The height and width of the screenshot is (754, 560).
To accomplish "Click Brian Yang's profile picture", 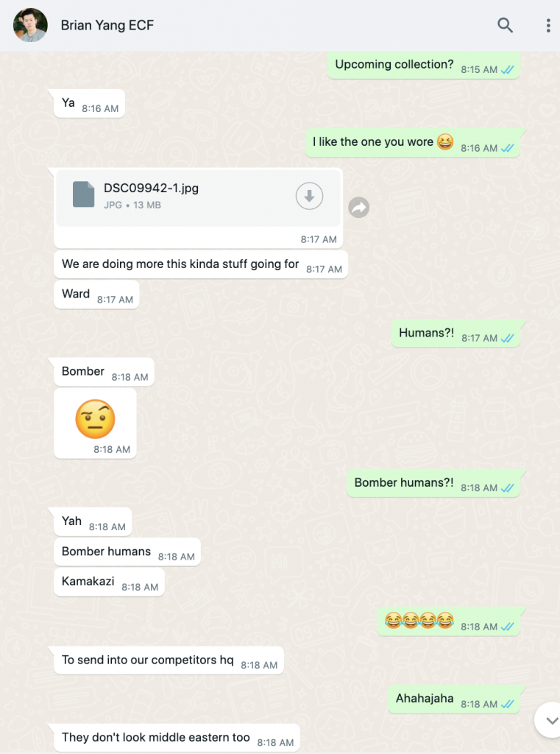I will (x=30, y=25).
